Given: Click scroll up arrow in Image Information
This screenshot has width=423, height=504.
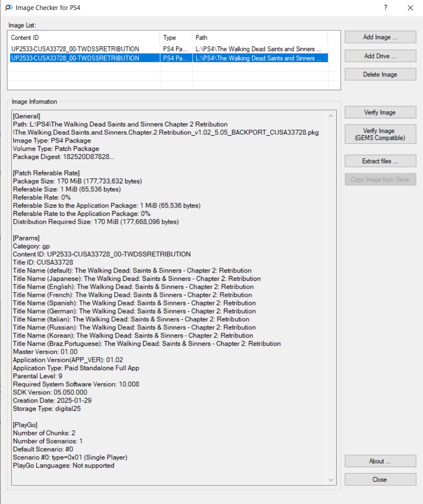Looking at the screenshot, I should [331, 116].
